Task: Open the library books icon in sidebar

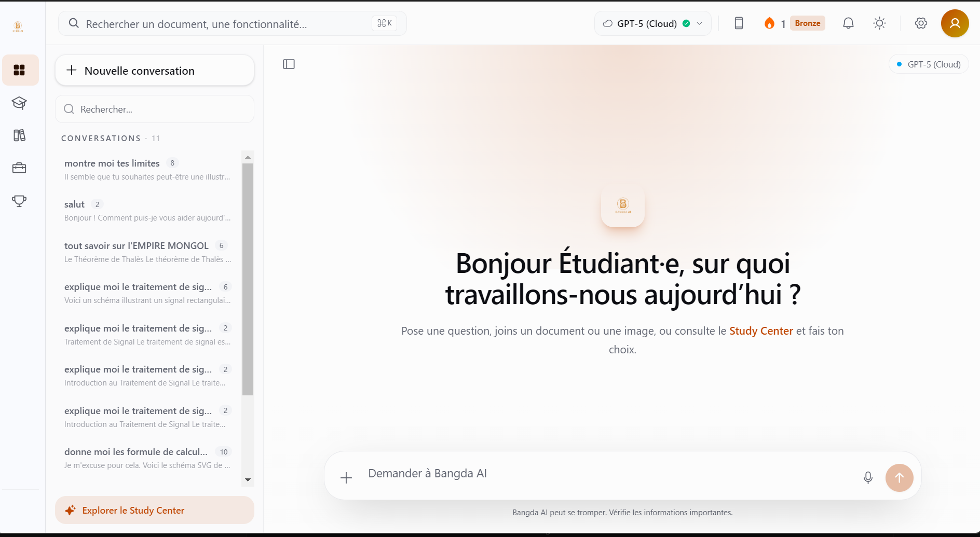Action: (19, 135)
